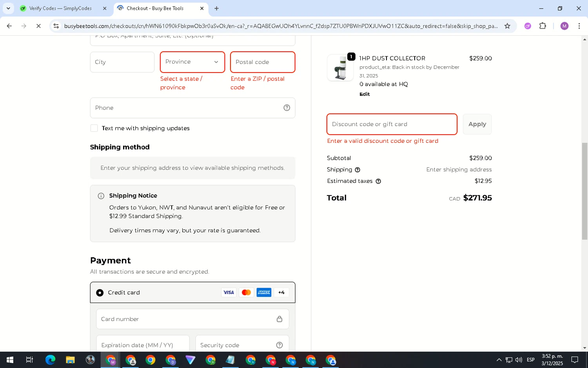Show the +4 more payment cards badge
The image size is (588, 368).
(x=281, y=292)
